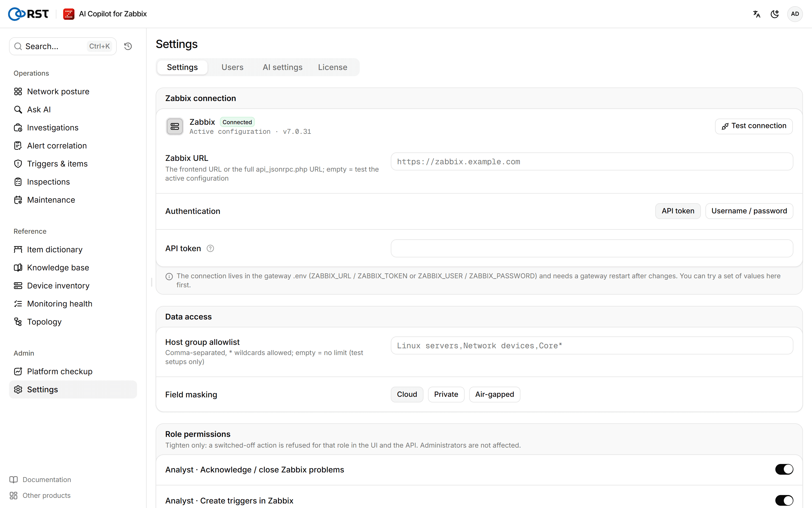Click the Host group allowlist field
The image size is (812, 508).
pos(592,345)
